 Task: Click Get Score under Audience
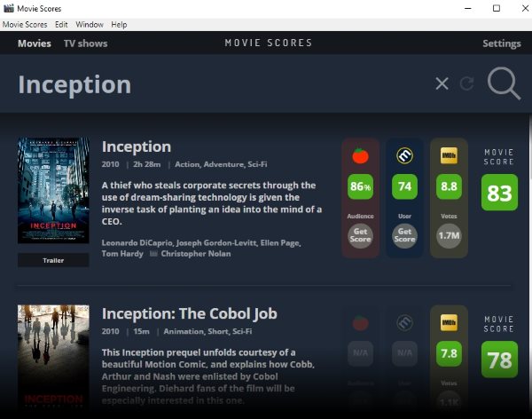[360, 235]
